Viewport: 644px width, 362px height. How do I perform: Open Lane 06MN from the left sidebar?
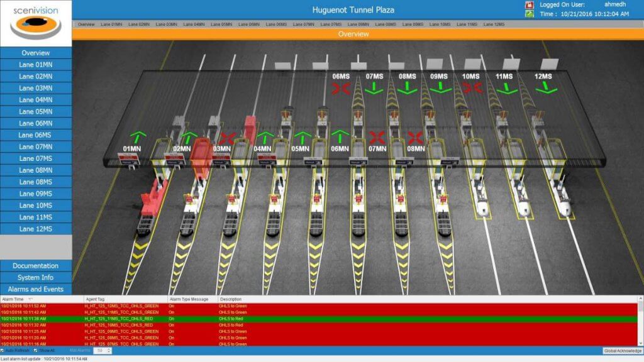tap(36, 123)
